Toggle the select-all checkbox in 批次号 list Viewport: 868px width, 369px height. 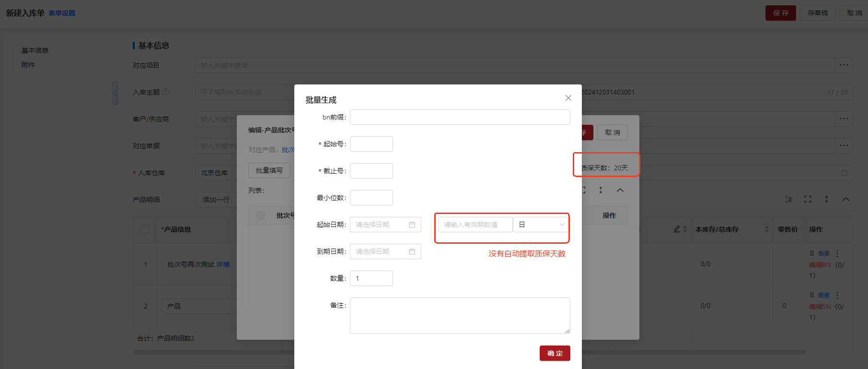tap(261, 215)
